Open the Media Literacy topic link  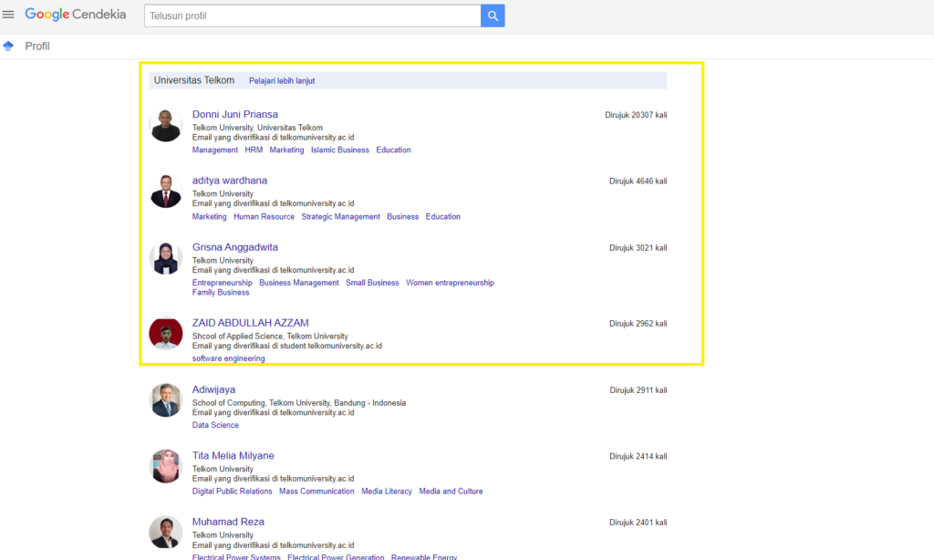387,492
